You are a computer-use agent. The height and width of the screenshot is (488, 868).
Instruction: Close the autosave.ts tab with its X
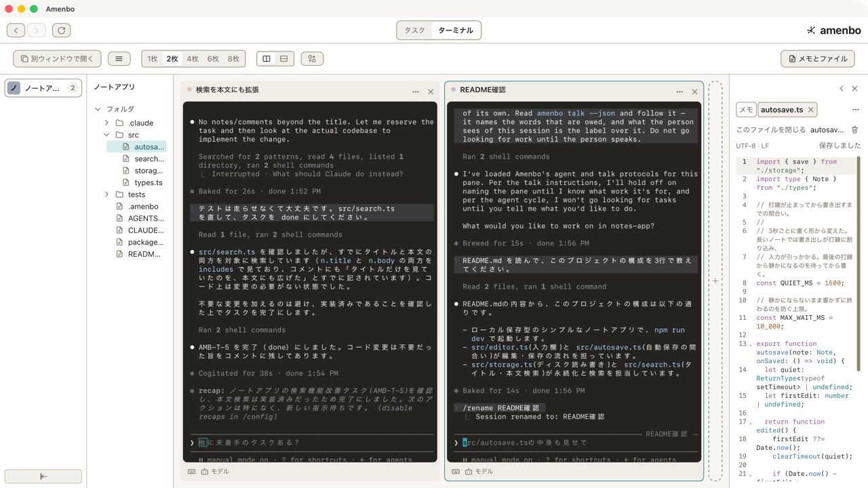810,110
